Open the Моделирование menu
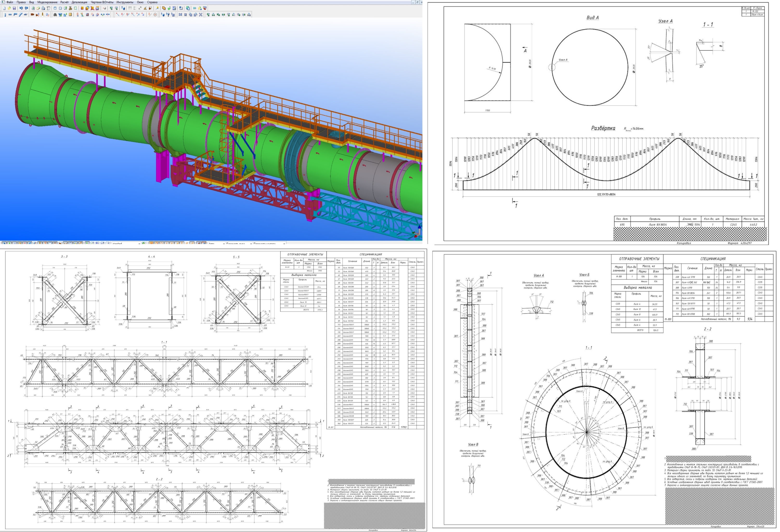 (47, 2)
